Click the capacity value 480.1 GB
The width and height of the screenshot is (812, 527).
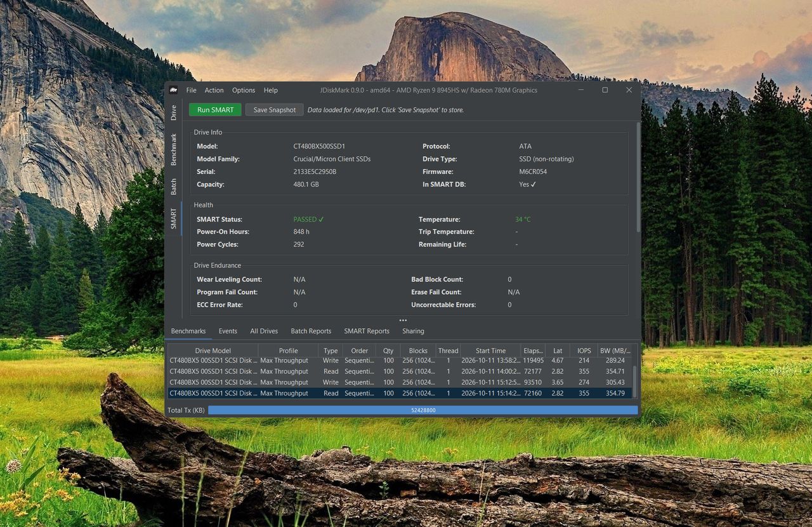pos(306,184)
